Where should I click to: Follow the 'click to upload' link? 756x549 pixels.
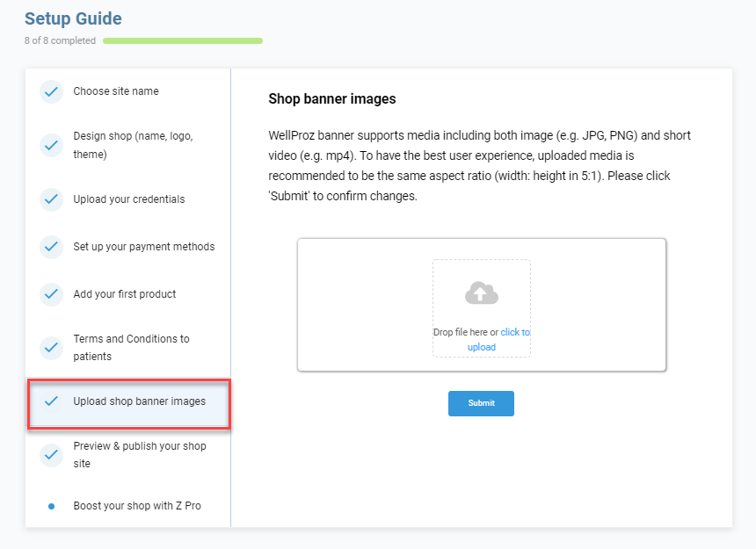pyautogui.click(x=514, y=333)
